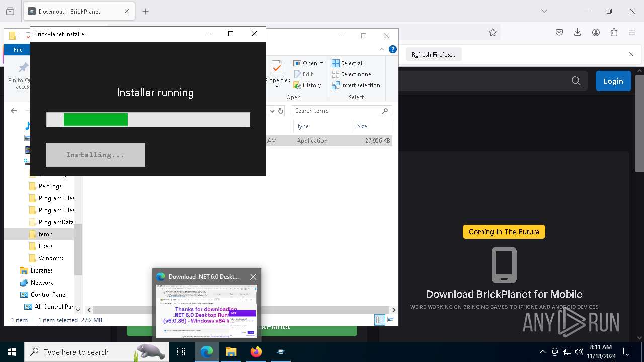
Task: Click volume speaker icon in system tray
Action: pos(579,352)
